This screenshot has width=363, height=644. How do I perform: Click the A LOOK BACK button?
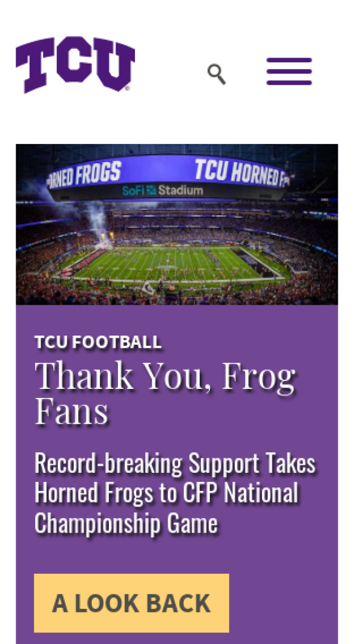point(131,603)
